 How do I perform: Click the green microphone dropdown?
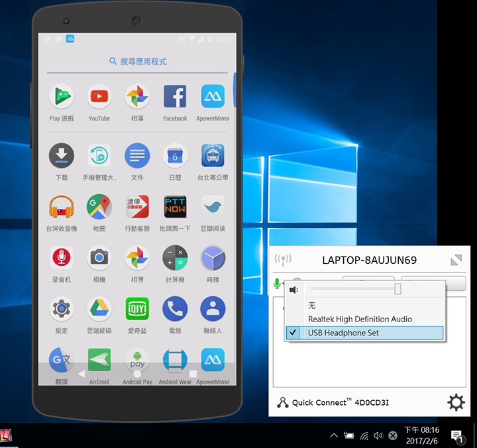(x=278, y=284)
